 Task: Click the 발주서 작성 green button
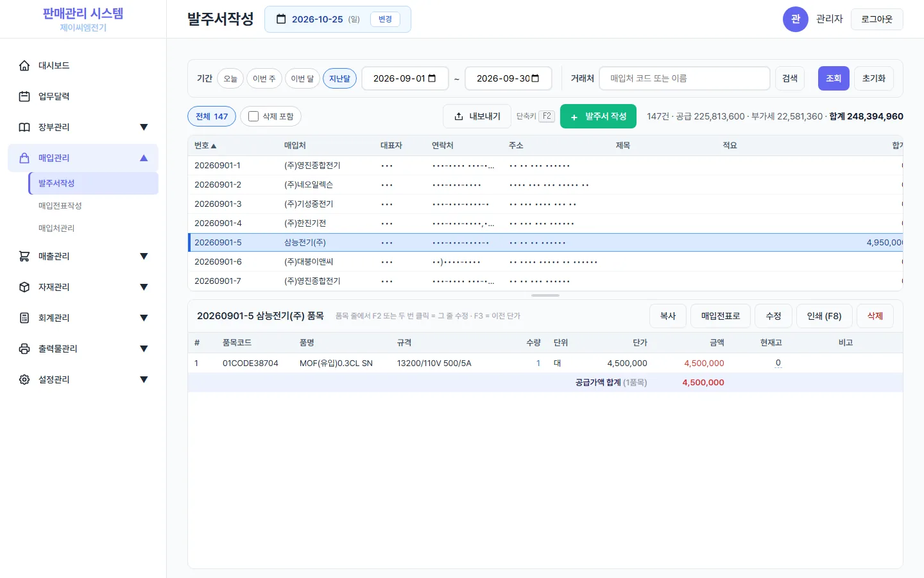598,116
